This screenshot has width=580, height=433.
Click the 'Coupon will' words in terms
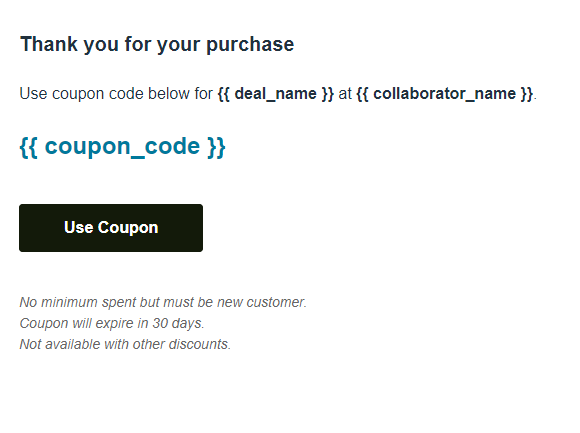coord(55,323)
